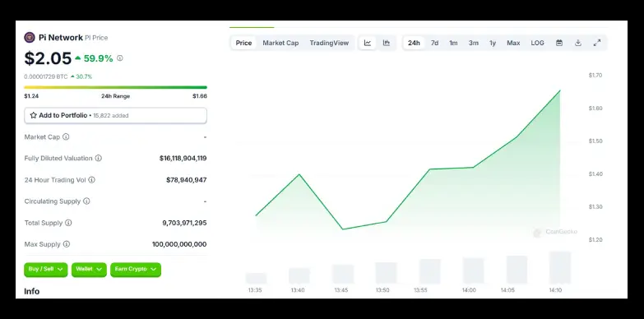Open the Wallet dropdown

[89, 270]
